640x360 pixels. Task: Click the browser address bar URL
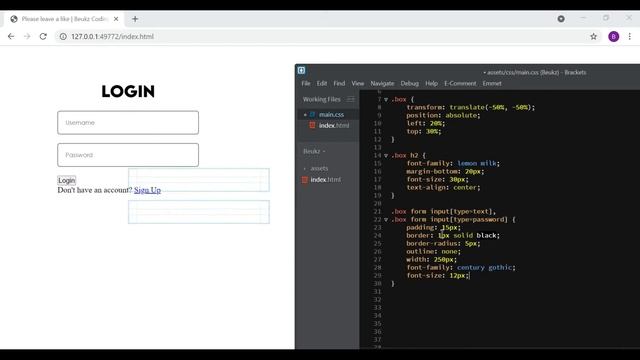click(112, 36)
